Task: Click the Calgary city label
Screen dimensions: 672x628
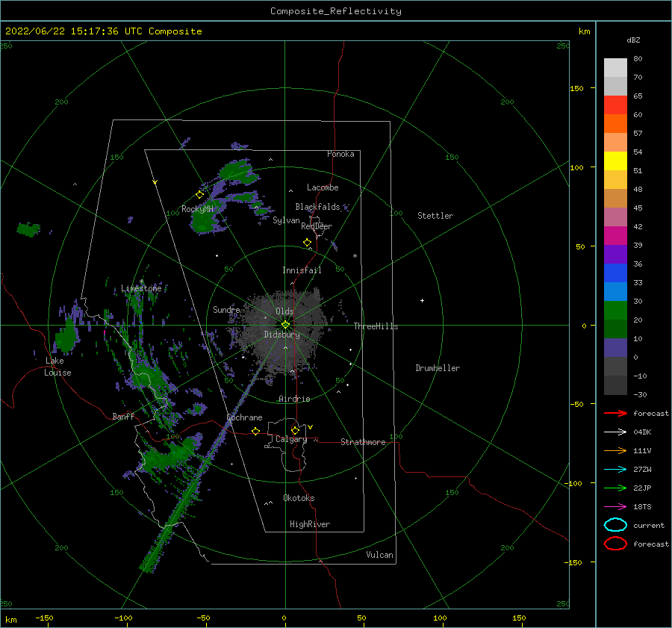Action: click(291, 439)
